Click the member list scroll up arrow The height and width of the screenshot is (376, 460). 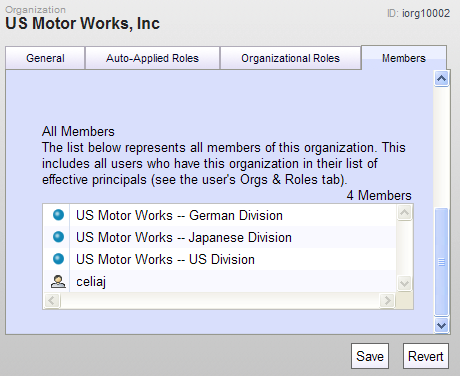pyautogui.click(x=404, y=213)
